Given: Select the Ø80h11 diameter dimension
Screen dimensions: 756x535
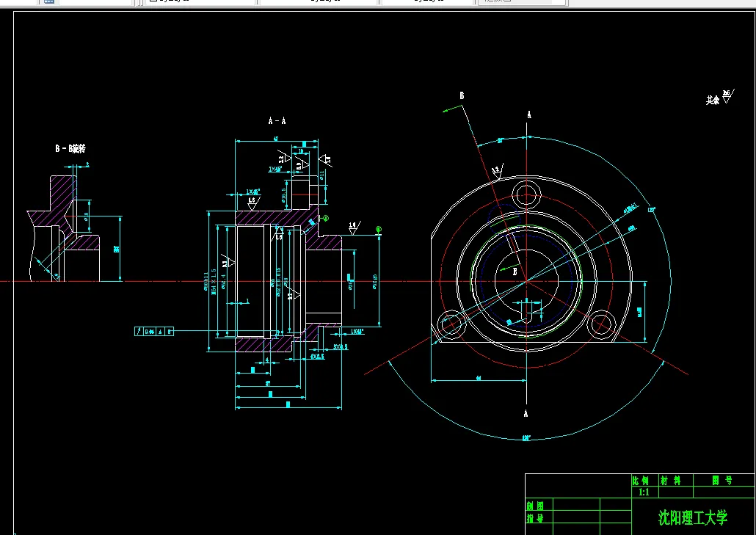Looking at the screenshot, I should [x=206, y=282].
